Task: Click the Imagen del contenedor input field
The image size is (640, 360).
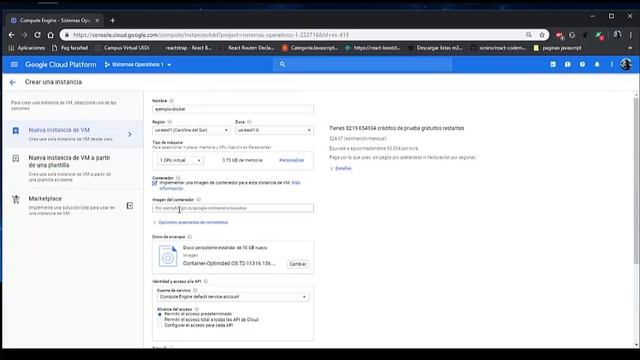Action: [233, 208]
